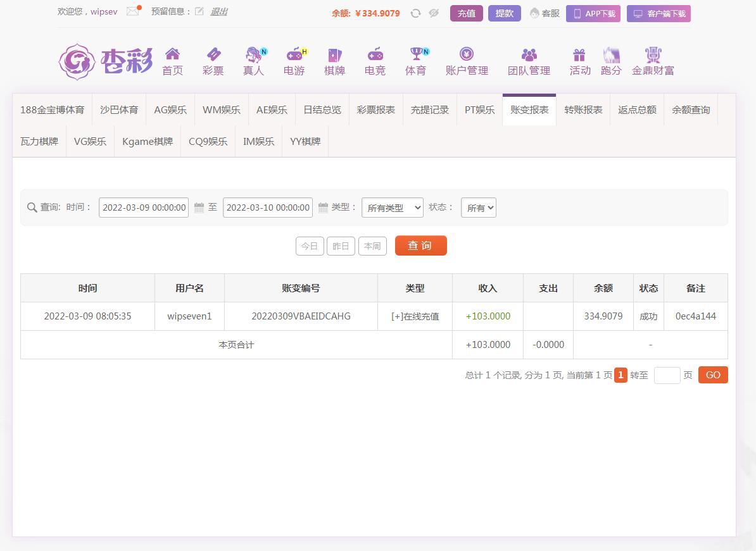The width and height of the screenshot is (756, 551).
Task: Switch to the 充提记录 tab
Action: click(429, 110)
